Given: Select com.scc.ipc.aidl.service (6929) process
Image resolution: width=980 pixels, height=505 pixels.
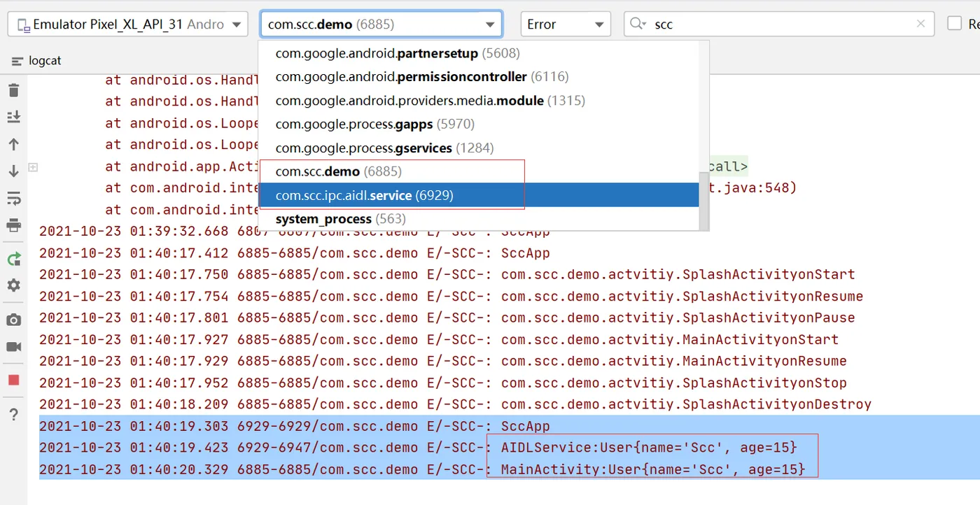Looking at the screenshot, I should [x=479, y=195].
